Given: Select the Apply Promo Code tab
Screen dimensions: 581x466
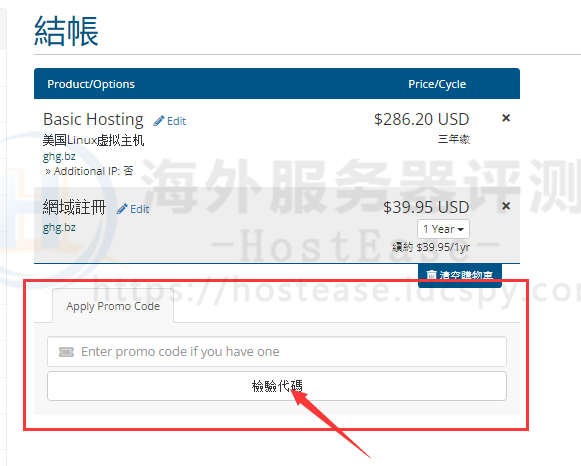Looking at the screenshot, I should pyautogui.click(x=113, y=306).
